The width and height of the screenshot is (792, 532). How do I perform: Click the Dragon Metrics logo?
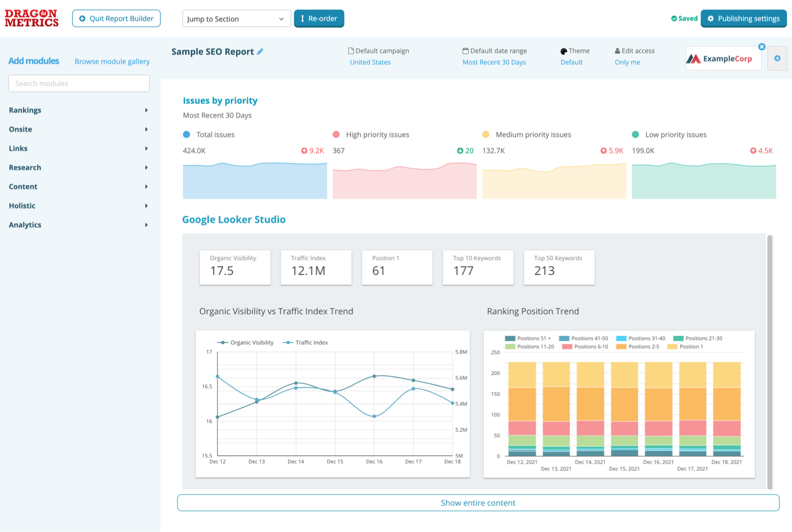[31, 17]
